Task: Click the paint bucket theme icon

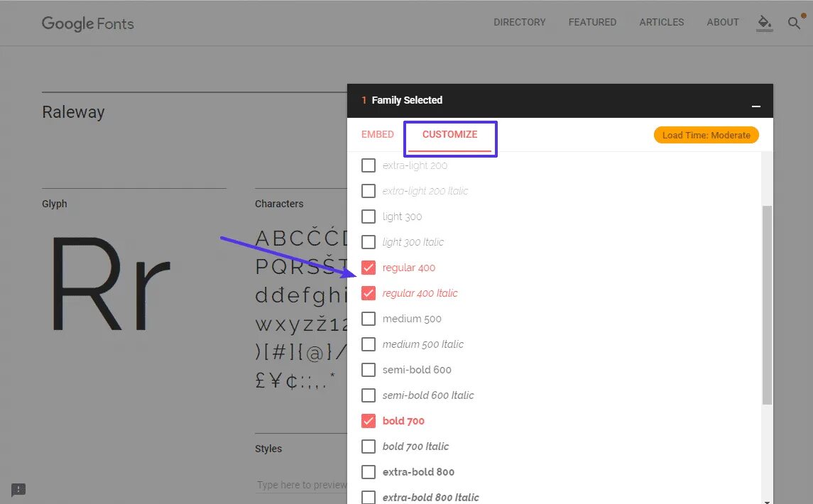Action: 764,22
